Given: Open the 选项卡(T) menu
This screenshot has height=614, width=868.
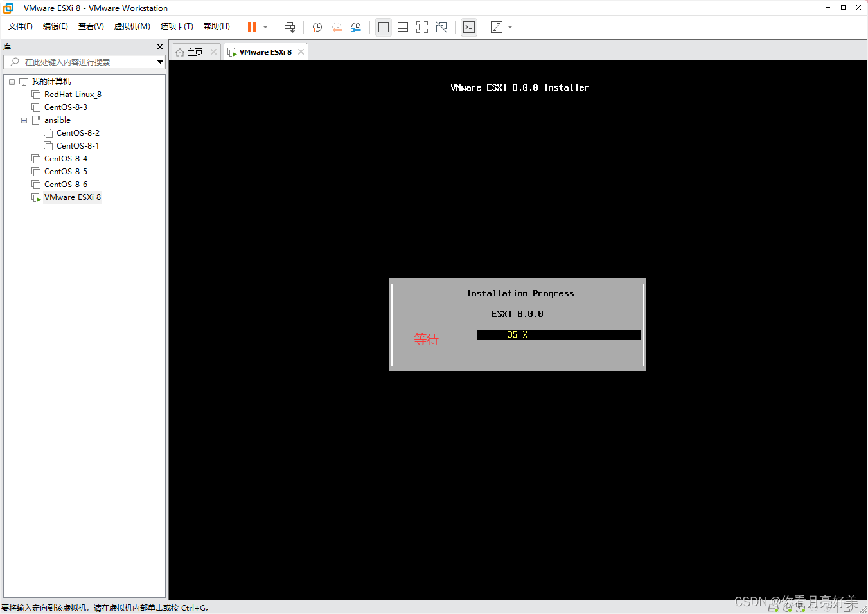Looking at the screenshot, I should pos(177,26).
